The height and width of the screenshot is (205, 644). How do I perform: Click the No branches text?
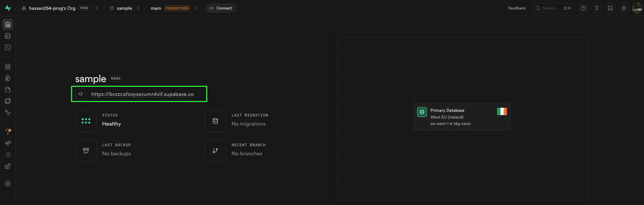247,154
